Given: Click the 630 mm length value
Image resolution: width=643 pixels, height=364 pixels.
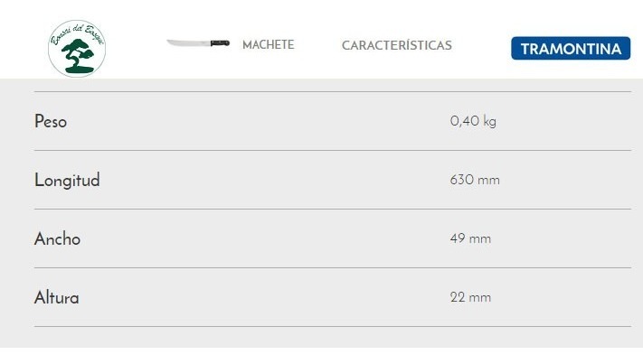Looking at the screenshot, I should (x=475, y=180).
